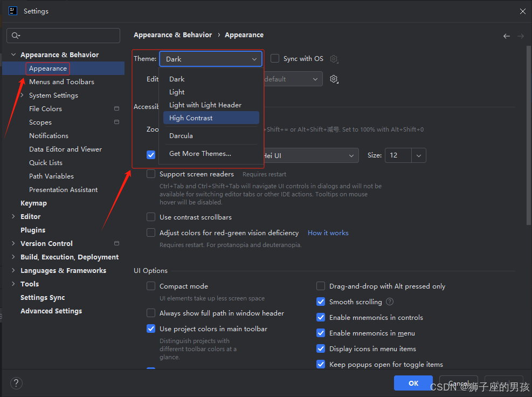The height and width of the screenshot is (397, 532).
Task: Toggle Always show full path in window header
Action: click(151, 313)
